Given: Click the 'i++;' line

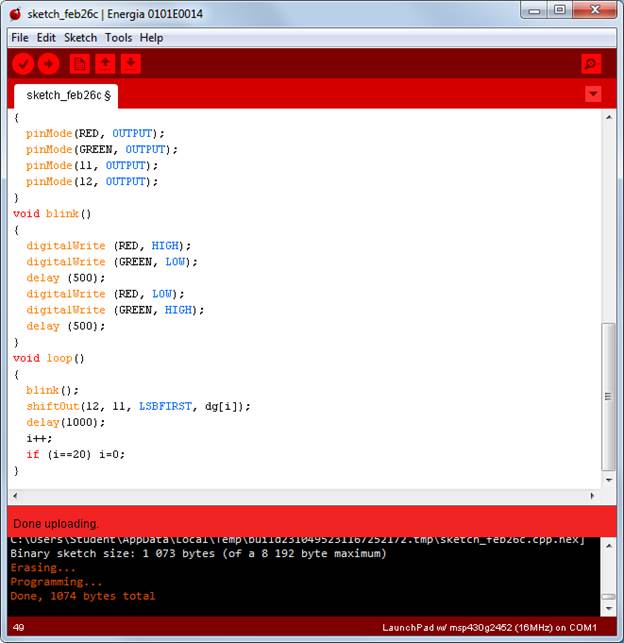Looking at the screenshot, I should click(x=39, y=438).
